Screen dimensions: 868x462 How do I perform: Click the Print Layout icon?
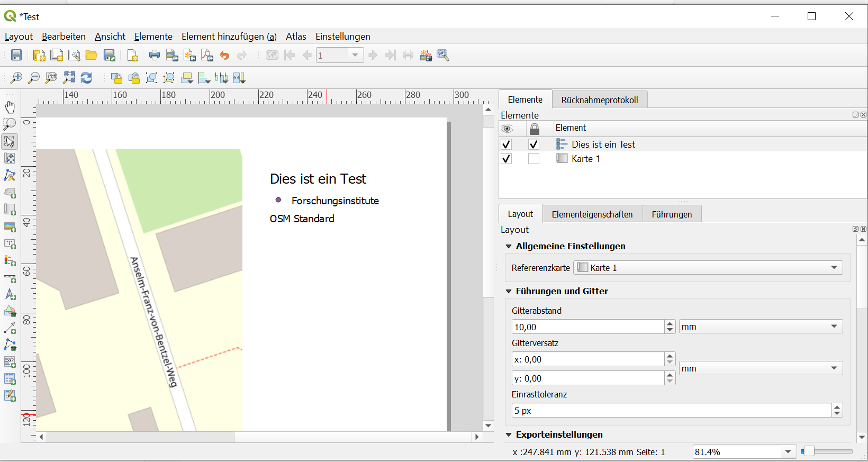pyautogui.click(x=155, y=55)
